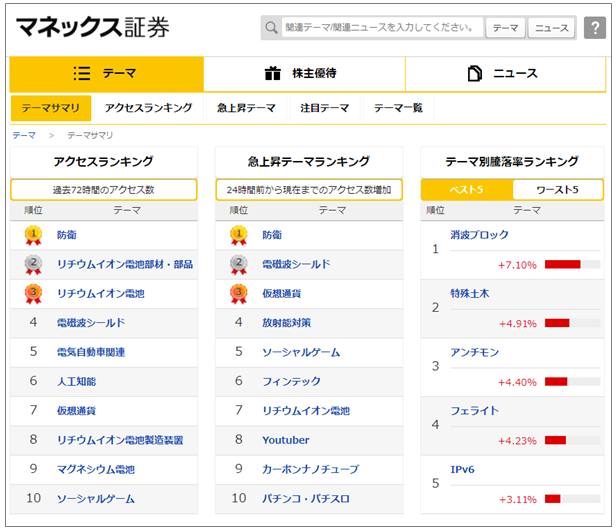This screenshot has height=530, width=616.
Task: Open the フェライト theme link
Action: 475,411
